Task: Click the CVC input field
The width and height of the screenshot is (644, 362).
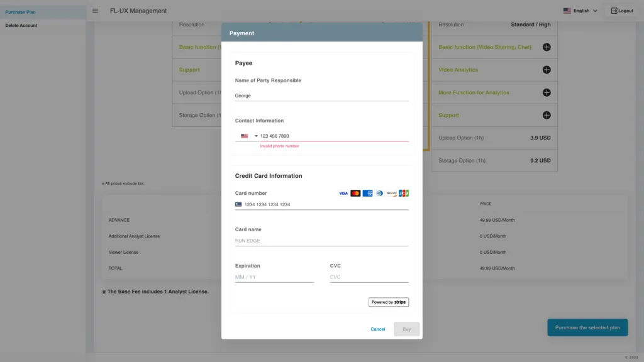Action: coord(369,277)
